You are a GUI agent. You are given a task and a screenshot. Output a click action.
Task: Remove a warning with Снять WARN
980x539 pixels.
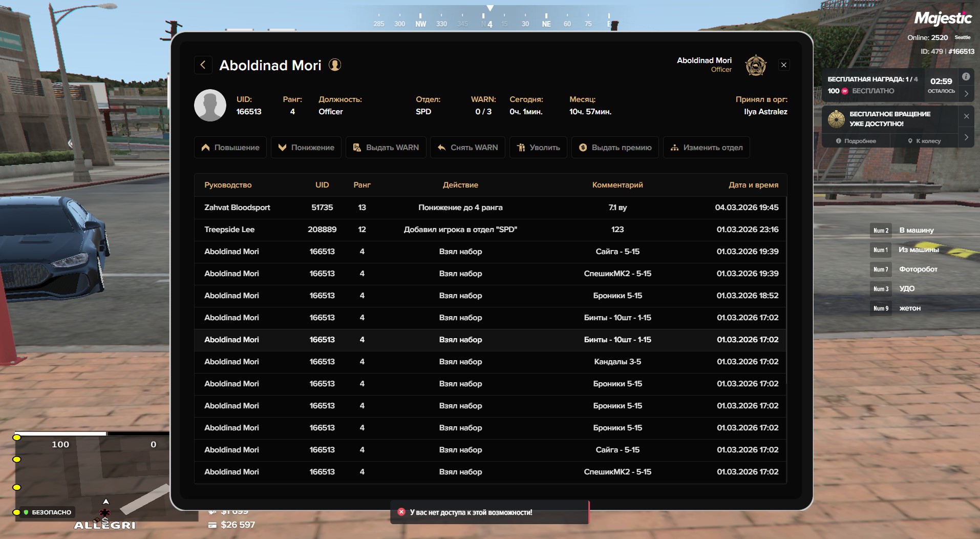coord(467,148)
